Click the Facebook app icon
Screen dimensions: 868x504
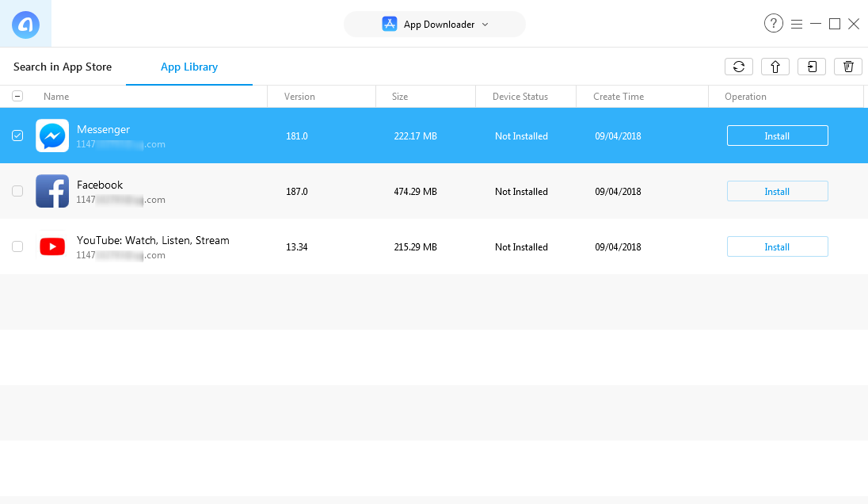coord(52,191)
